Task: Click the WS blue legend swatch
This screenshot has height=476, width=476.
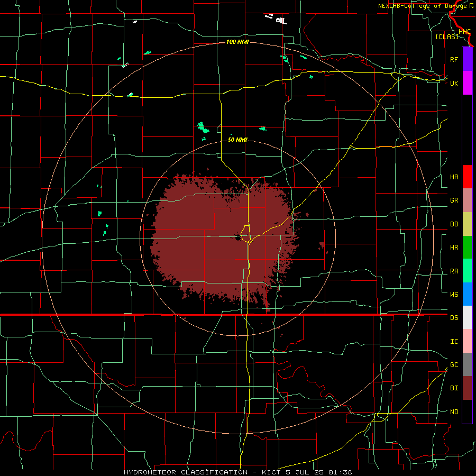Action: click(467, 294)
